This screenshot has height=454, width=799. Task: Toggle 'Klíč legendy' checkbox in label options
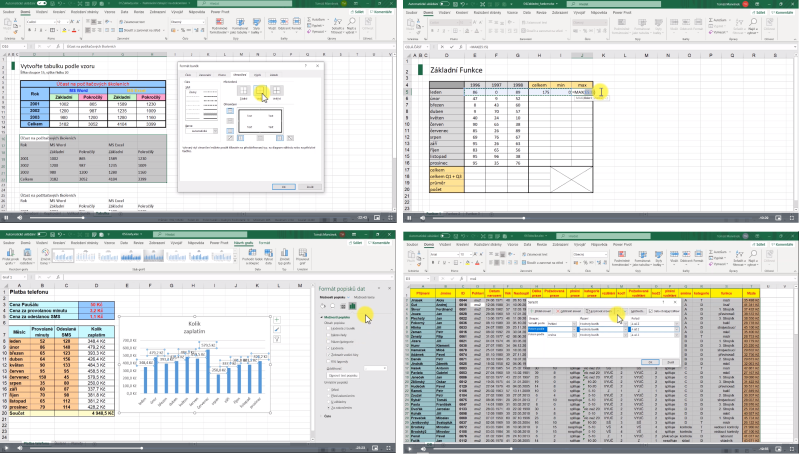pyautogui.click(x=328, y=361)
